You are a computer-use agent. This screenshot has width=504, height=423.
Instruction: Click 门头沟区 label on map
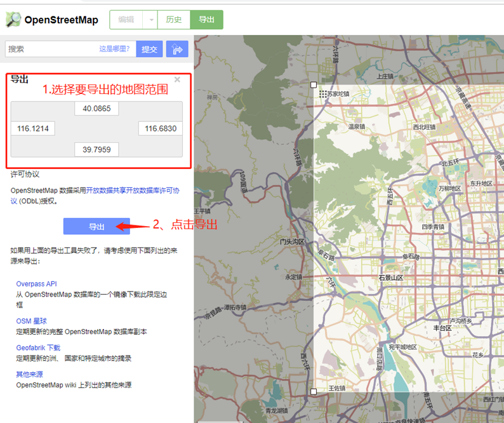pyautogui.click(x=292, y=241)
